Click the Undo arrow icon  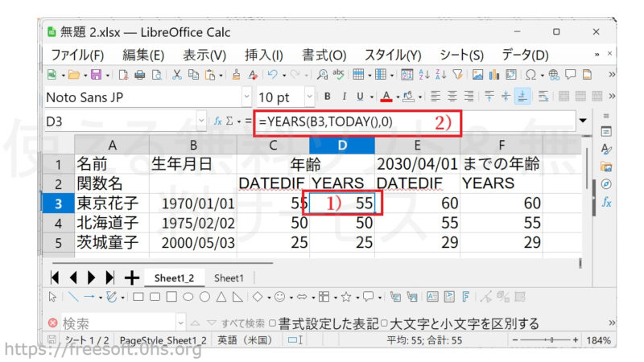tap(272, 75)
